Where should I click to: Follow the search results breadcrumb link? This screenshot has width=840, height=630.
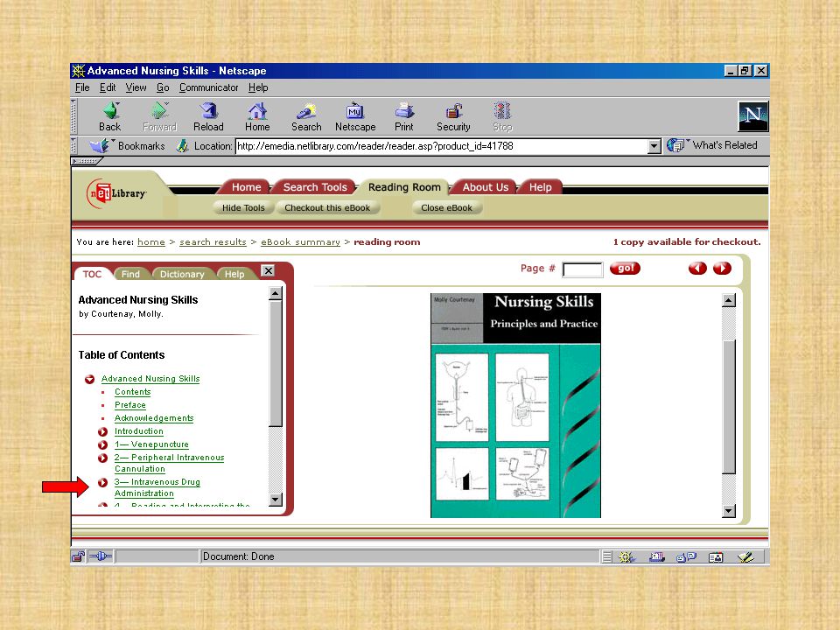(x=213, y=242)
